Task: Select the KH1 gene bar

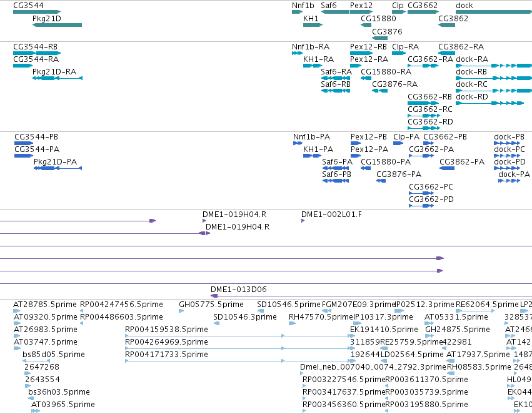Action: 313,25
